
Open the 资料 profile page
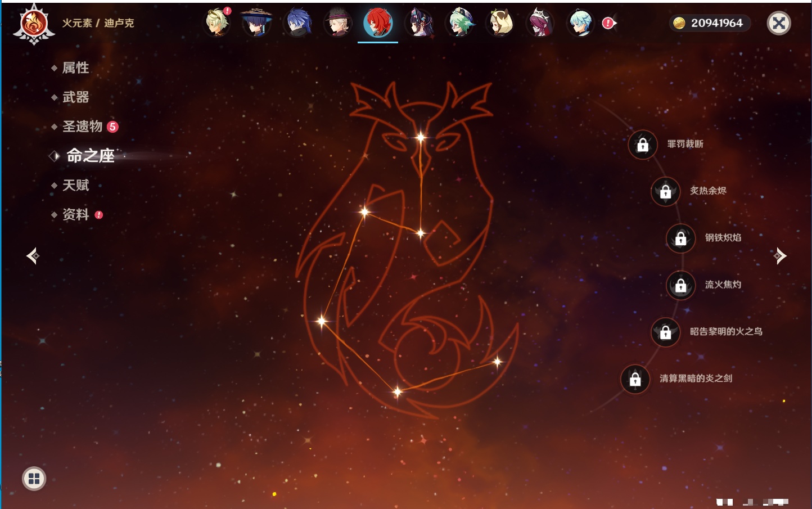(x=76, y=214)
